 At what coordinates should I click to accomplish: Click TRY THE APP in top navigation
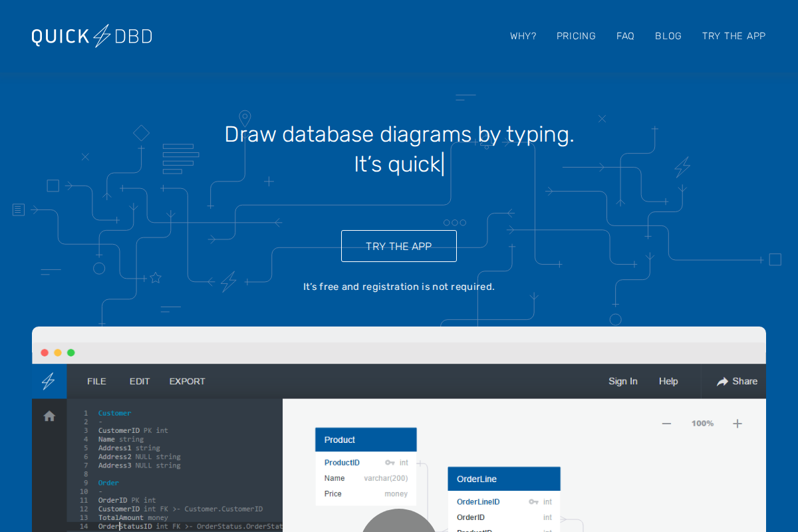click(x=733, y=36)
